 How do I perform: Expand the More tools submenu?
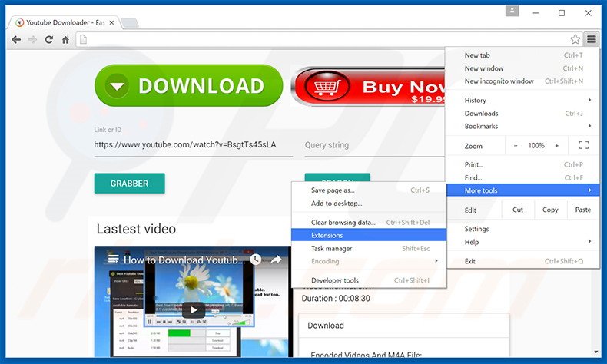click(523, 190)
